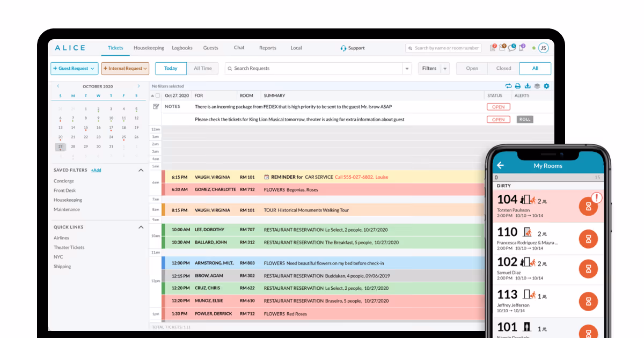
Task: Click search by name or room number field
Action: [x=443, y=48]
